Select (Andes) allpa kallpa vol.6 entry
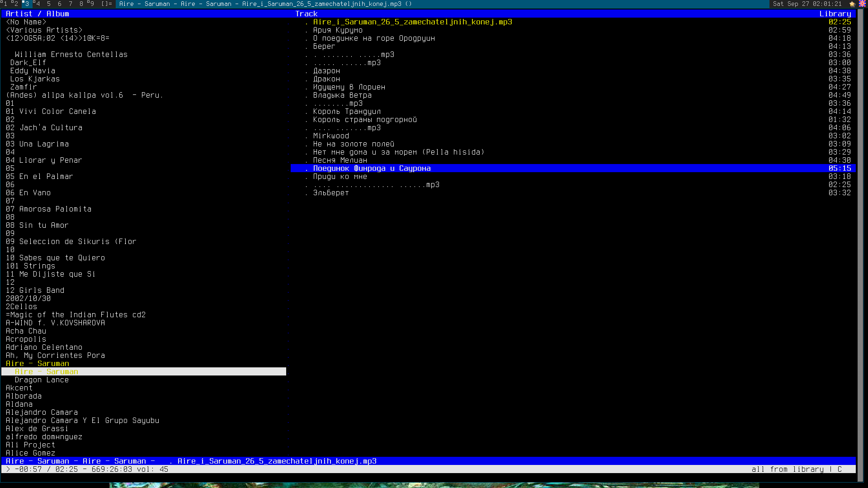 point(85,95)
